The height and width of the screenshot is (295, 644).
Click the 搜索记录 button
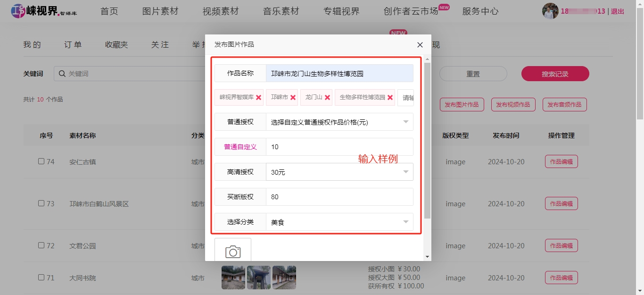coord(555,74)
